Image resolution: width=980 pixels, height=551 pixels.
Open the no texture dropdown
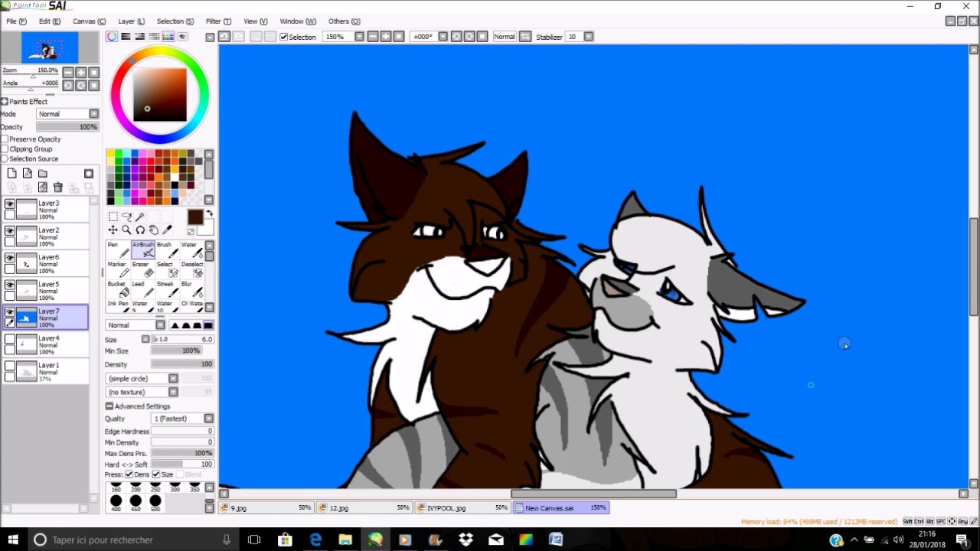(142, 392)
